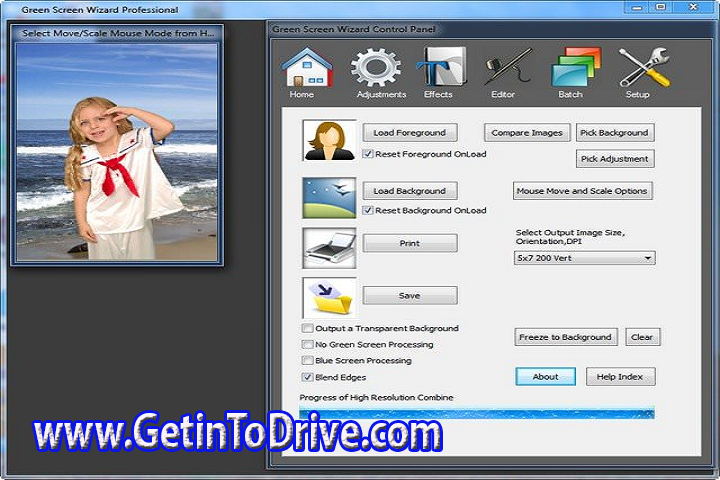Uncheck Reset Foreground OnLoad
This screenshot has width=720, height=480.
tap(367, 154)
